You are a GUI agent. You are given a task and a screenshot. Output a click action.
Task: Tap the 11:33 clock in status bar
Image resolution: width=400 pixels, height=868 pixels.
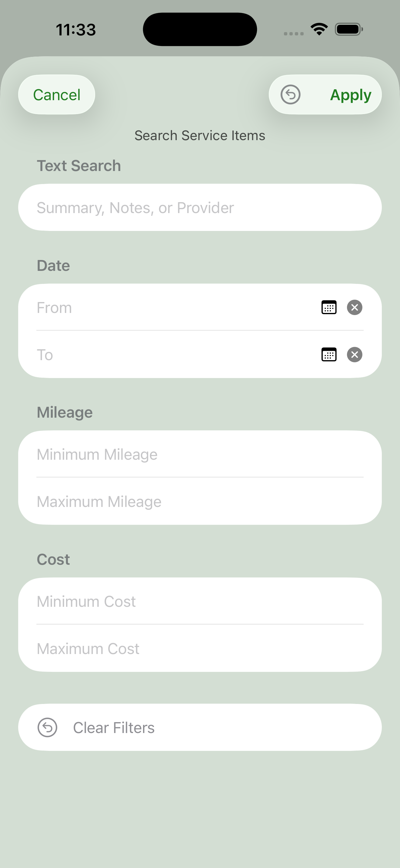[x=76, y=30]
